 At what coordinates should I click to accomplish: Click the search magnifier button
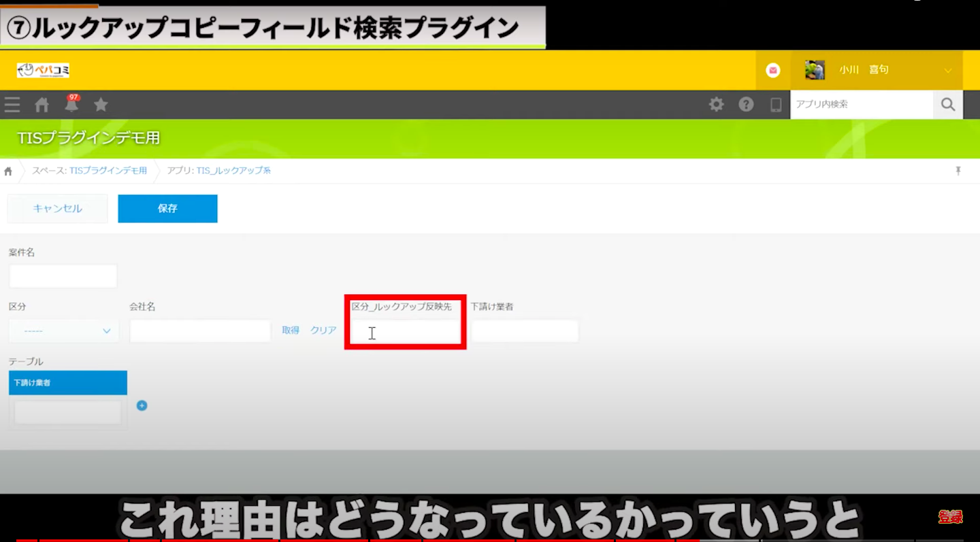[947, 105]
